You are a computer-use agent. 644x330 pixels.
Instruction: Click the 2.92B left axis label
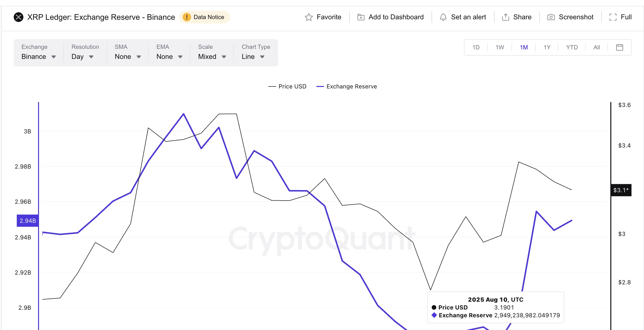(23, 272)
